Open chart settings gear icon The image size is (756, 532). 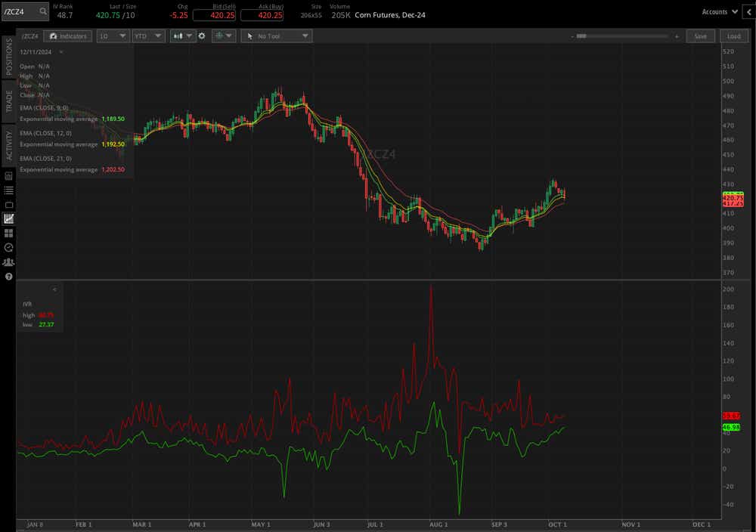click(x=202, y=36)
